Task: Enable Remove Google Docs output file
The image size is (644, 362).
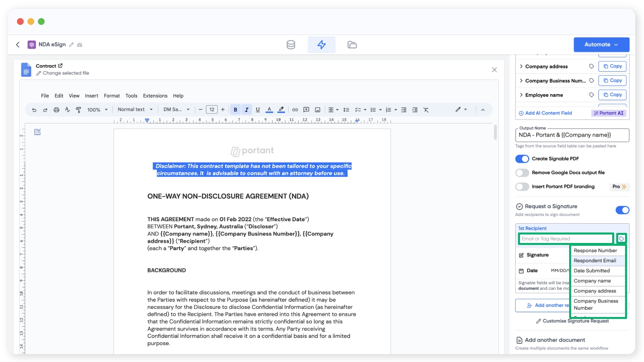Action: (522, 173)
